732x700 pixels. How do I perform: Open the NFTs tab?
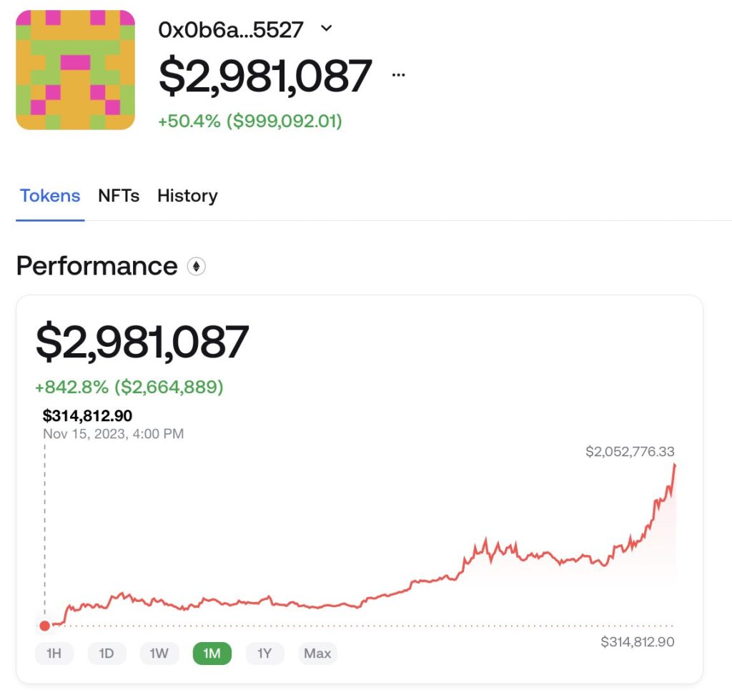pyautogui.click(x=119, y=196)
